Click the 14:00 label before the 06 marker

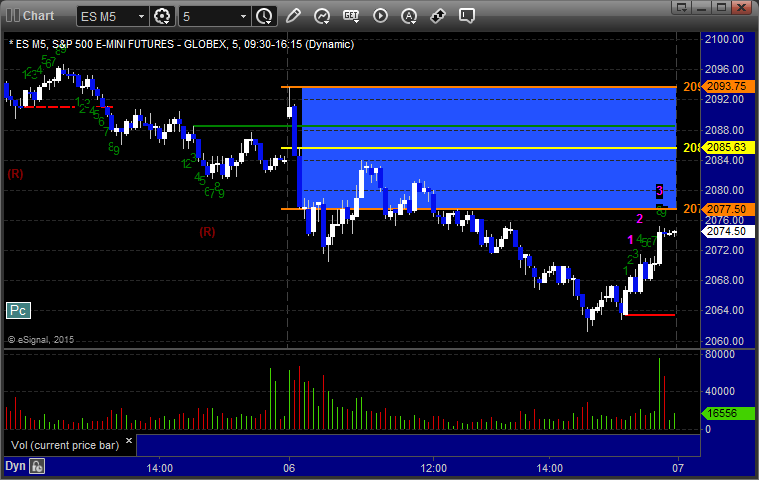click(160, 468)
